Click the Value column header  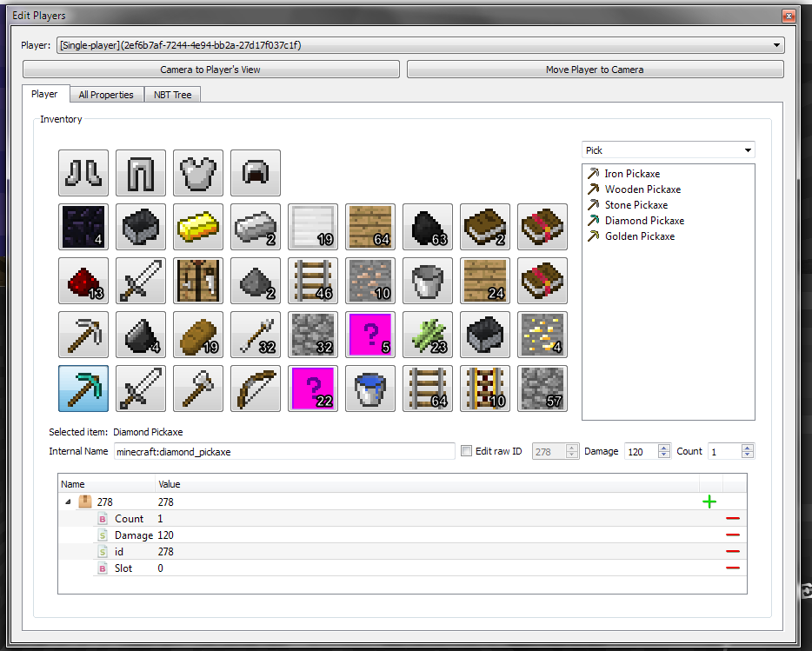tap(427, 484)
